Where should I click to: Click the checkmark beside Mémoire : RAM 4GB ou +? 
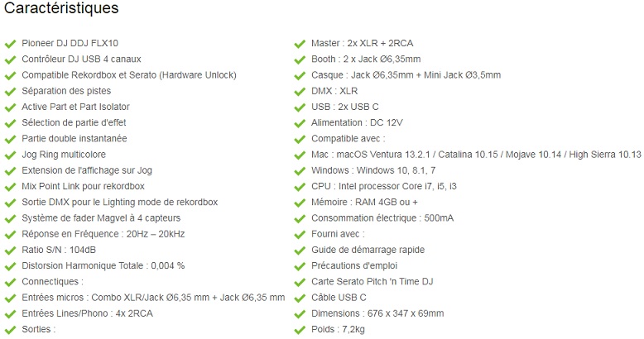click(x=300, y=203)
